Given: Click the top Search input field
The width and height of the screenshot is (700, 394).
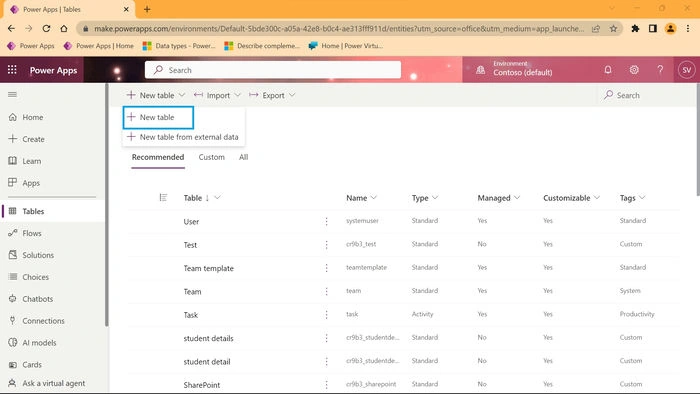Looking at the screenshot, I should click(273, 70).
